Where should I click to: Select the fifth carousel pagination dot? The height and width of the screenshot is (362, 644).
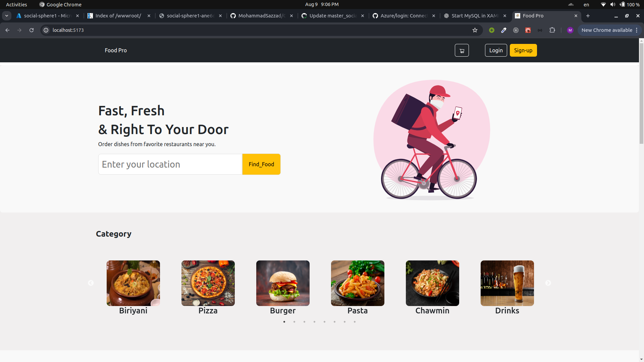pyautogui.click(x=324, y=322)
